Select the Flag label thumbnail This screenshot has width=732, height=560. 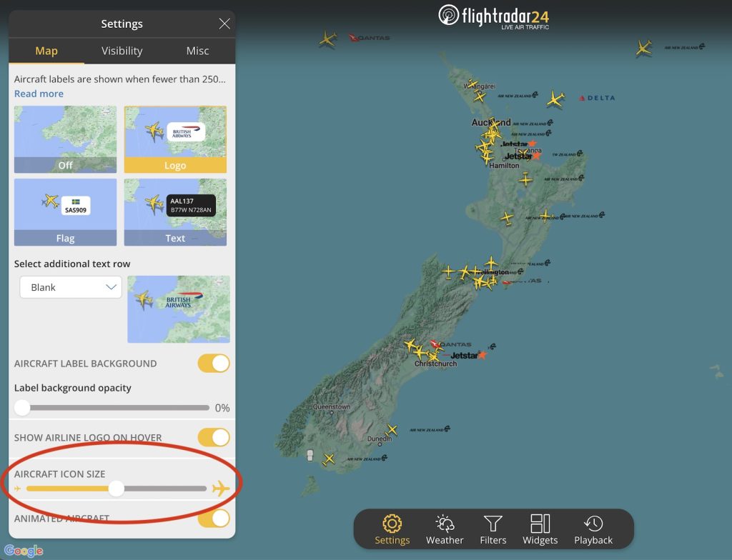point(65,212)
